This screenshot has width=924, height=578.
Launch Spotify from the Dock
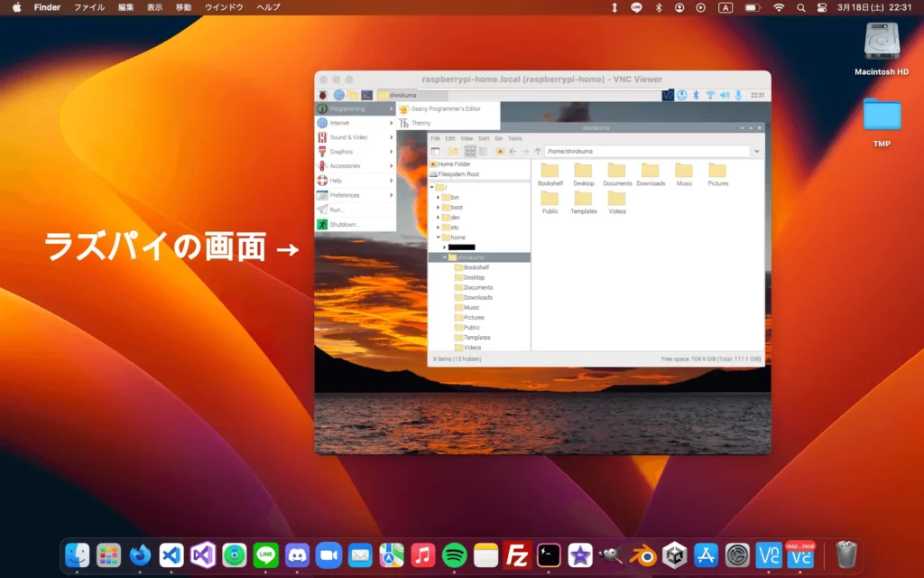tap(455, 555)
